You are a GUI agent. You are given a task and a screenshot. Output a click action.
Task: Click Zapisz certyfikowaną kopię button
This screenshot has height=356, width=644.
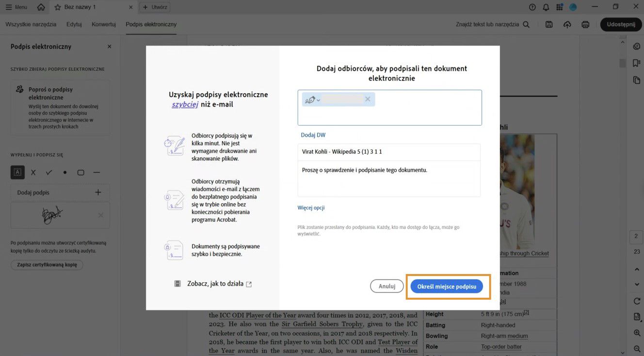coord(47,265)
